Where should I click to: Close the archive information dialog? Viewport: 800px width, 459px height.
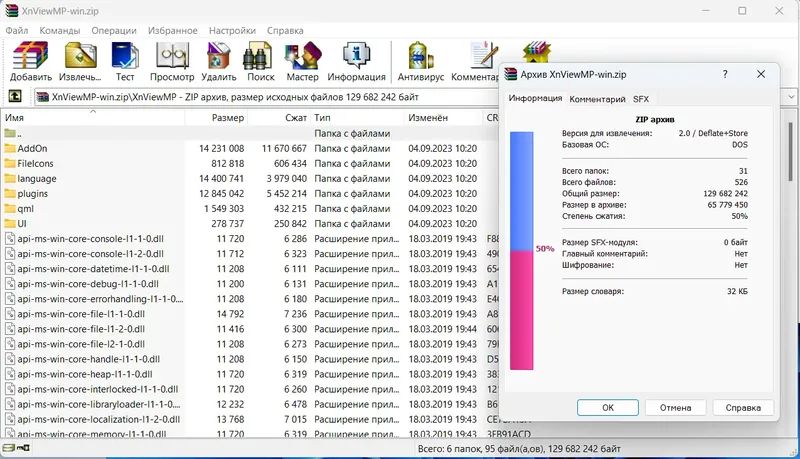tap(761, 74)
